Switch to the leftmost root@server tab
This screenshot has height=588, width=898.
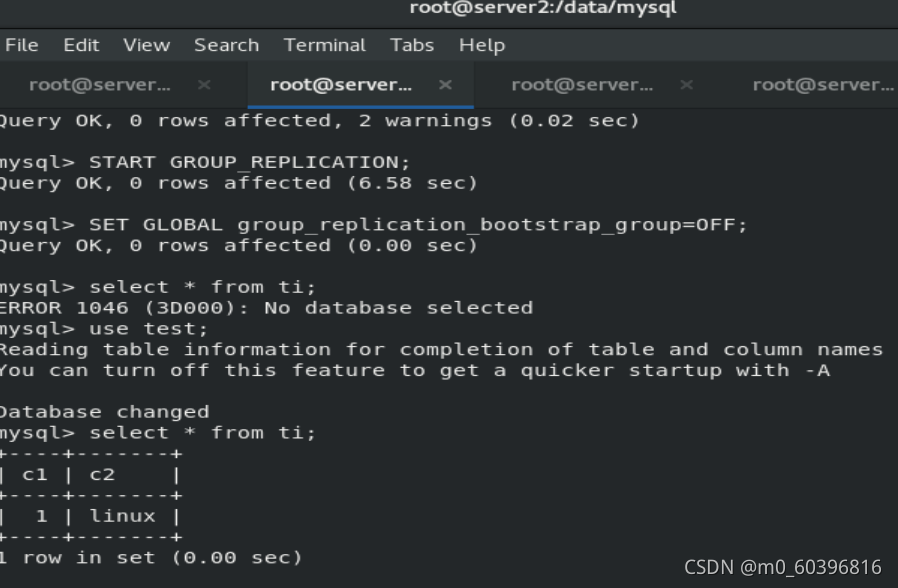100,85
